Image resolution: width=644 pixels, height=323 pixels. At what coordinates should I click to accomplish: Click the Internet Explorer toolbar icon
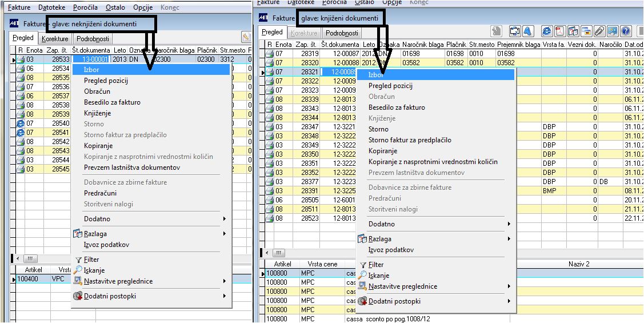click(547, 31)
